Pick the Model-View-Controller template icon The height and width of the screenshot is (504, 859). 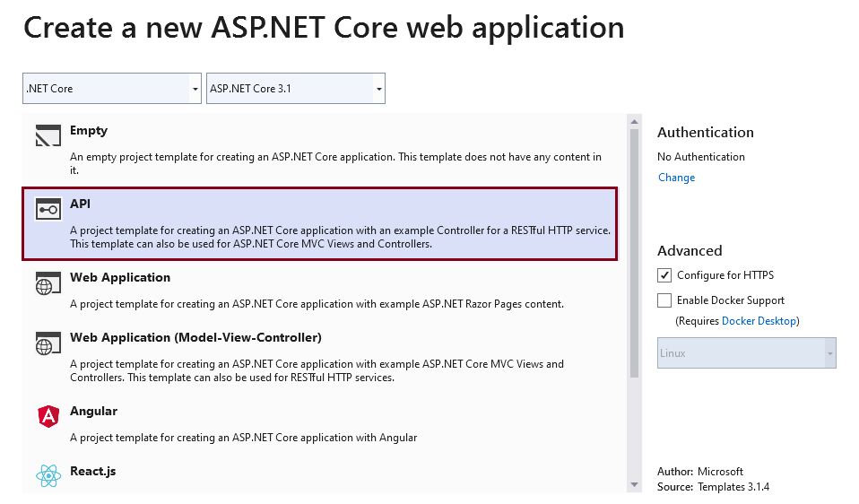[x=48, y=343]
